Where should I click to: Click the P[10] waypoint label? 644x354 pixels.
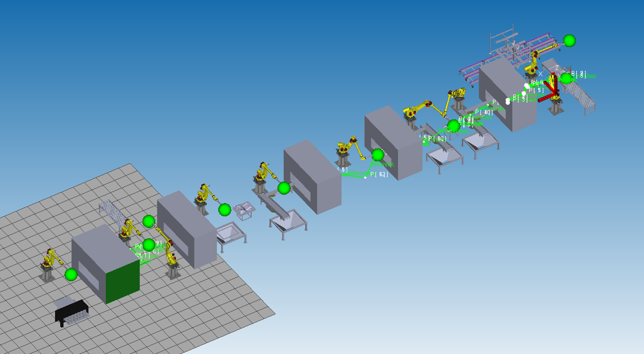pos(484,112)
